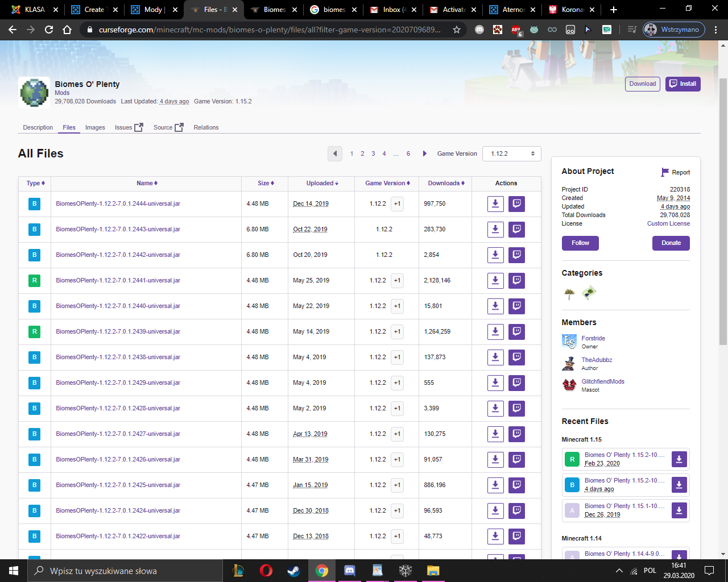Report this project

pyautogui.click(x=676, y=172)
